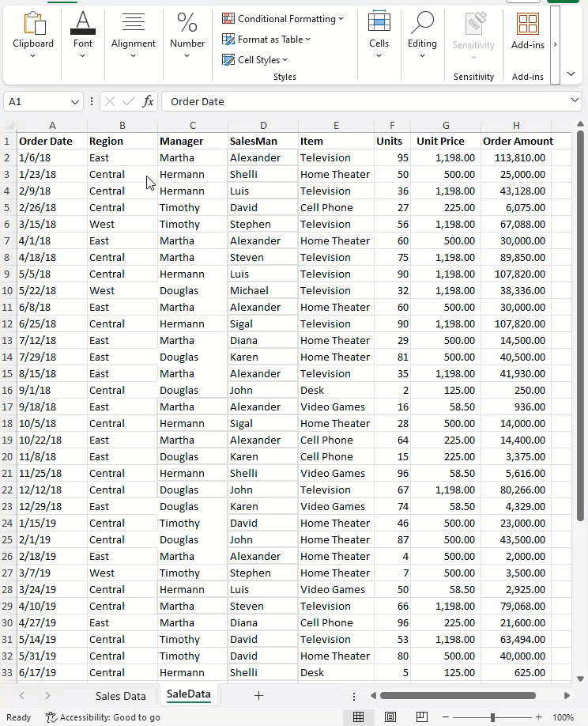The width and height of the screenshot is (588, 726).
Task: Select West region in row 27
Action: point(122,573)
